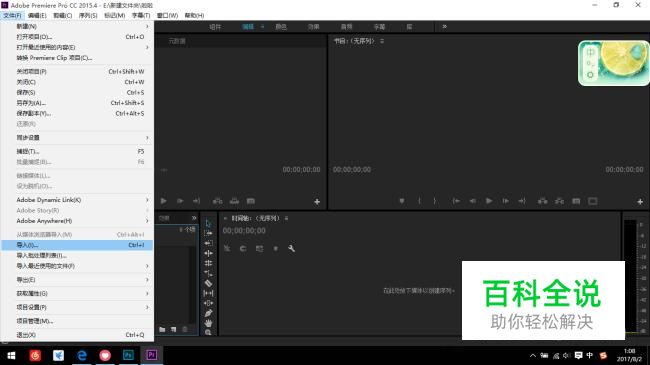Viewport: 650px width, 365px height.
Task: Click Export Frame camera in program monitor
Action: pos(576,201)
